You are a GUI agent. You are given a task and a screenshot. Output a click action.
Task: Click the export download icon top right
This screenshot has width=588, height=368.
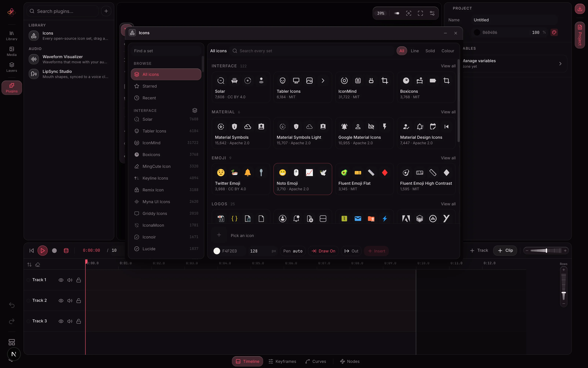pyautogui.click(x=580, y=9)
